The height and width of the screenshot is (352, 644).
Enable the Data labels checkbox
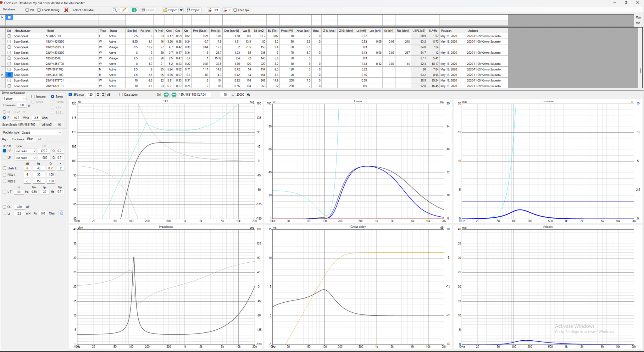[121, 95]
